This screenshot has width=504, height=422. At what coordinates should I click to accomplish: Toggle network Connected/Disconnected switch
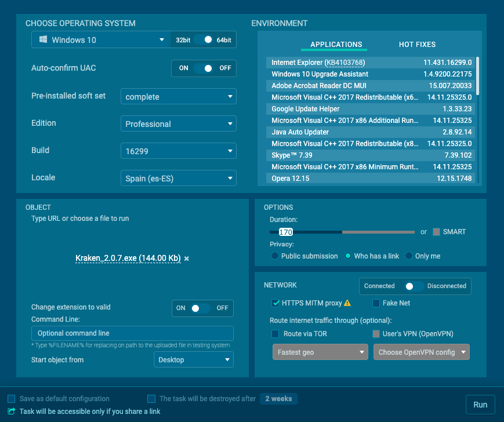(x=414, y=286)
